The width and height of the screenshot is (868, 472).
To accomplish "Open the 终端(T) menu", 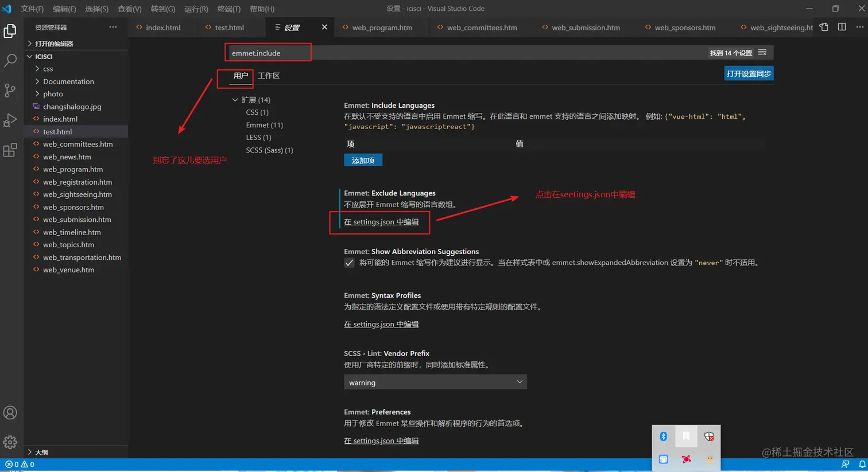I will [x=229, y=9].
